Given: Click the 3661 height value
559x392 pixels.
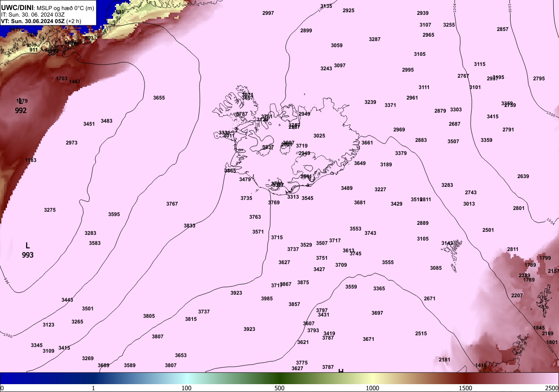Looking at the screenshot, I should click(367, 143).
